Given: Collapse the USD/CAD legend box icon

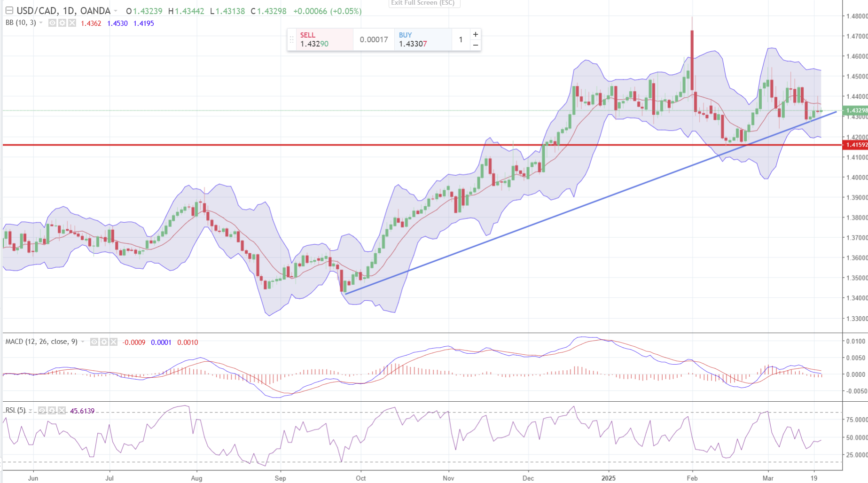Looking at the screenshot, I should click(9, 11).
